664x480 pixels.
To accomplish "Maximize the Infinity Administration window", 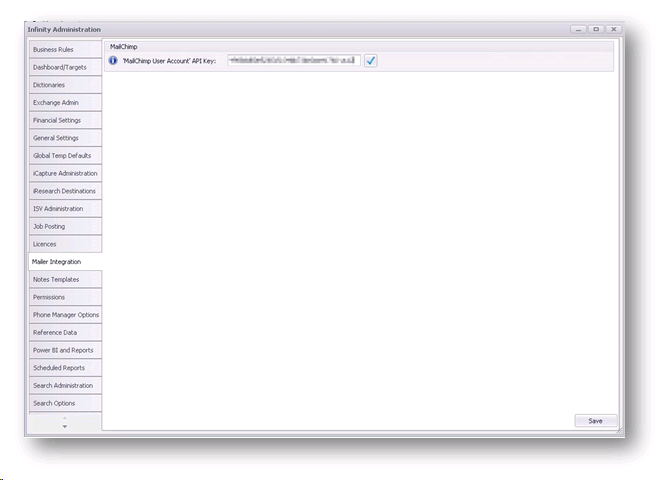I will 596,29.
